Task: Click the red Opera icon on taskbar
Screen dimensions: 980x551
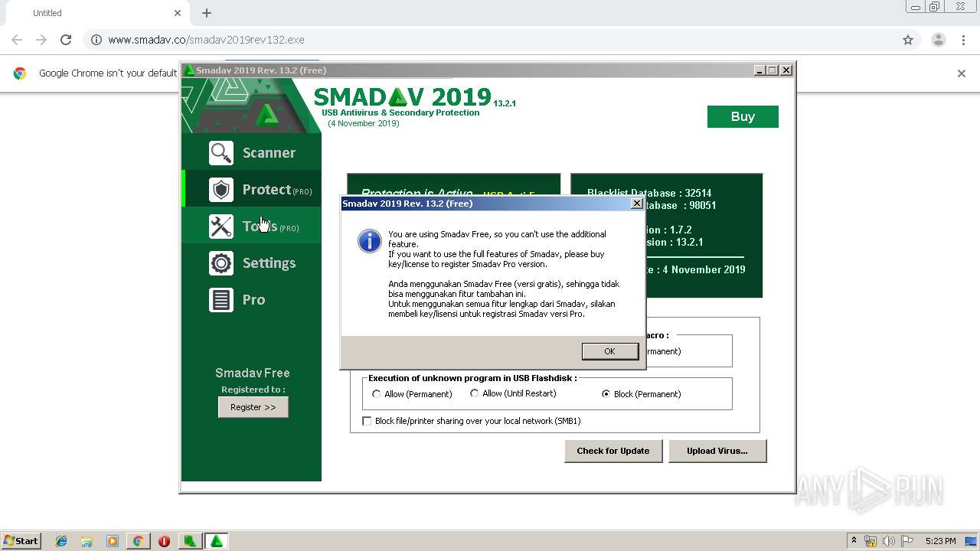Action: pos(164,541)
